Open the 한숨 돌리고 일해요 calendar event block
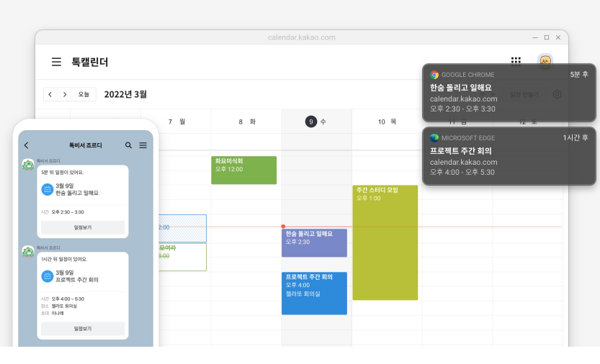 tap(314, 243)
